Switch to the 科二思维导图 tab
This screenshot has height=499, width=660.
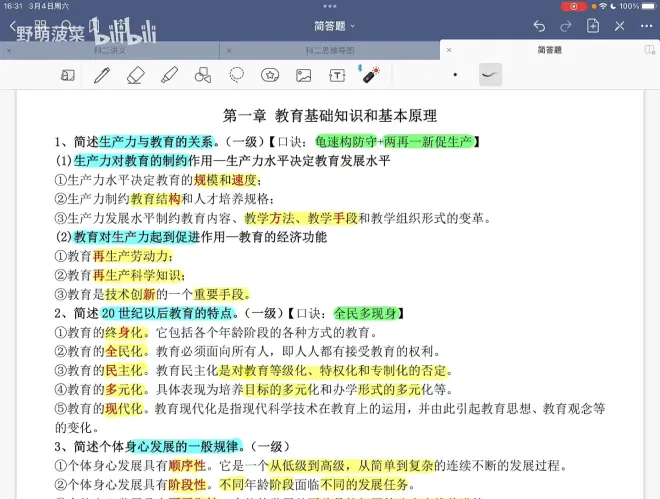tap(329, 49)
